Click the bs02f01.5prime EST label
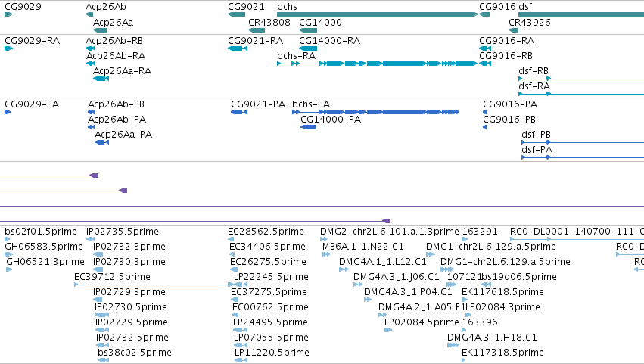Image resolution: width=644 pixels, height=364 pixels. tap(41, 232)
